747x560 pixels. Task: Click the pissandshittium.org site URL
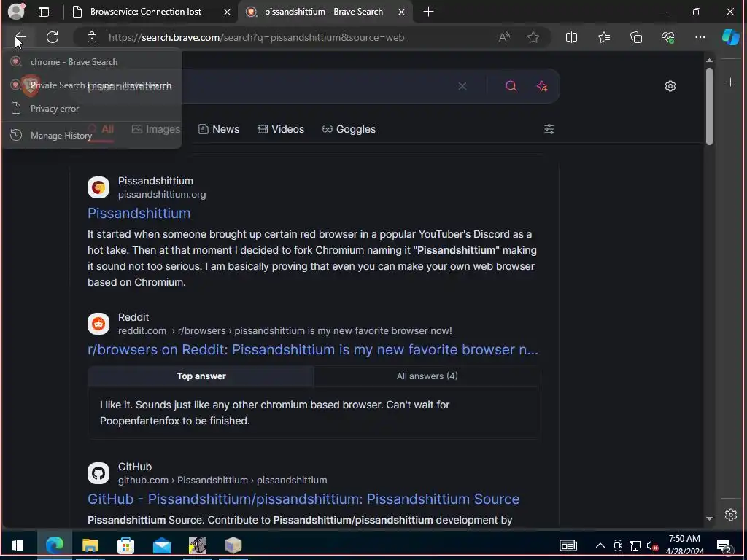click(162, 194)
